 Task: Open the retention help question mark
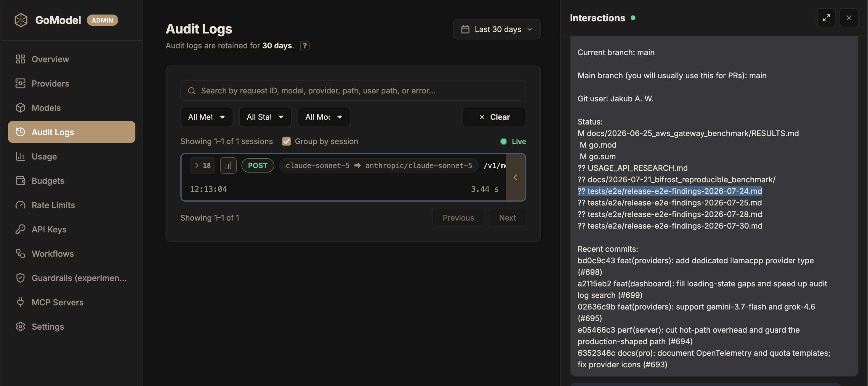[305, 46]
